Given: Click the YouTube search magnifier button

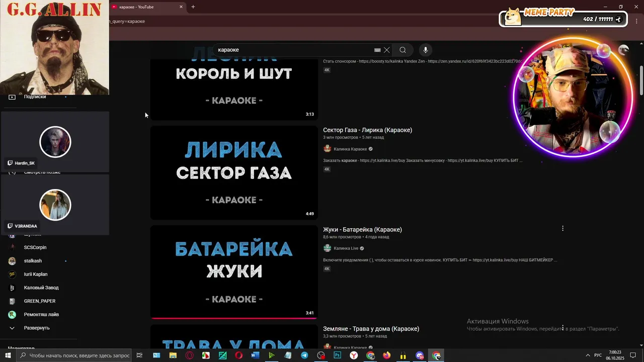Looking at the screenshot, I should pos(403,50).
